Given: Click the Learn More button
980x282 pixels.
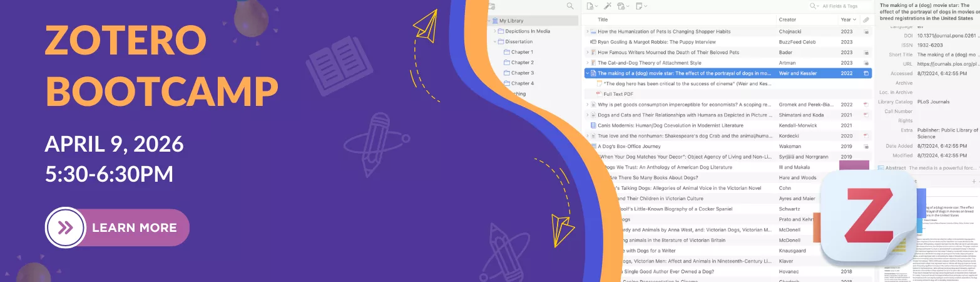Looking at the screenshot, I should pos(117,227).
